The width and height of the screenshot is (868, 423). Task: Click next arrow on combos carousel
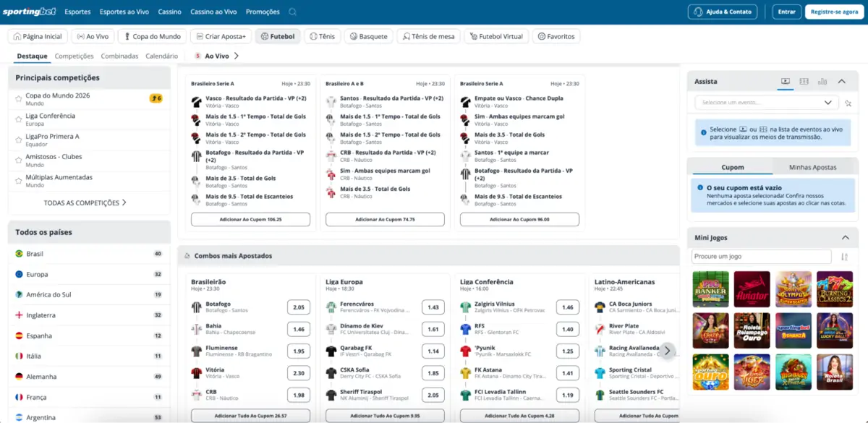click(667, 351)
